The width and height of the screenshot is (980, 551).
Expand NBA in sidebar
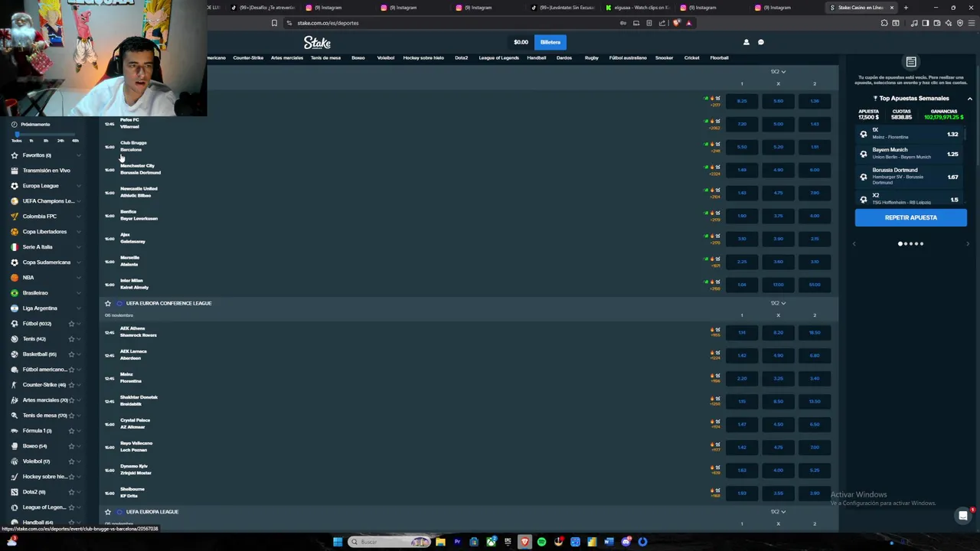78,278
